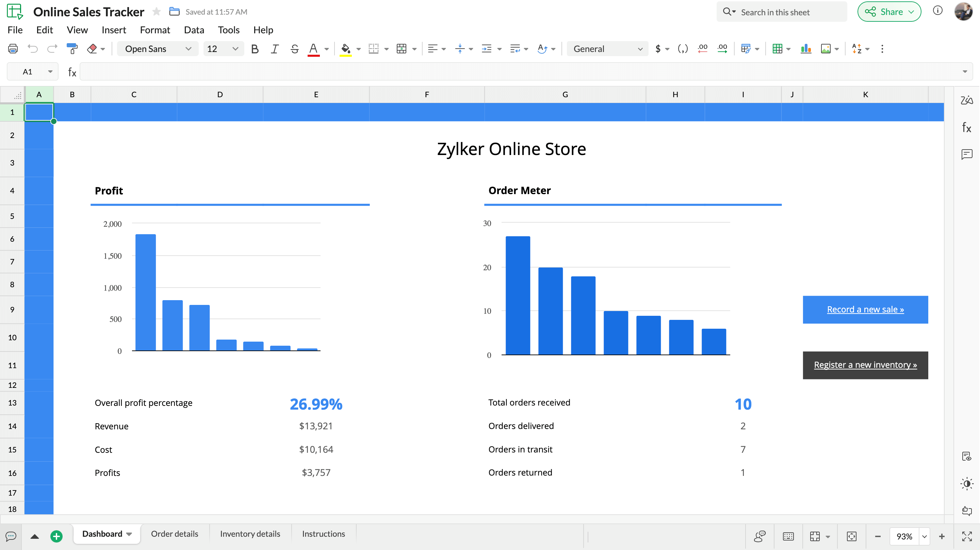Screen dimensions: 980x550
Task: Open the Format menu
Action: coord(155,30)
